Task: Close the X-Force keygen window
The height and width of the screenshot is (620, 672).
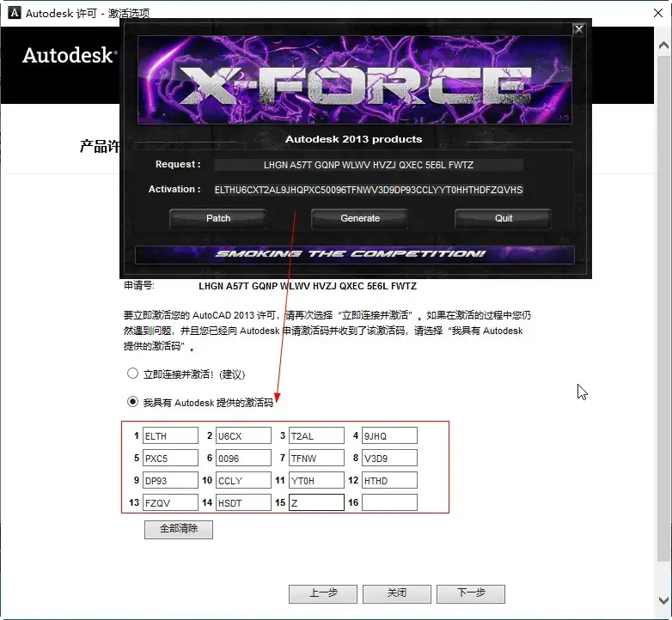Action: [x=578, y=29]
